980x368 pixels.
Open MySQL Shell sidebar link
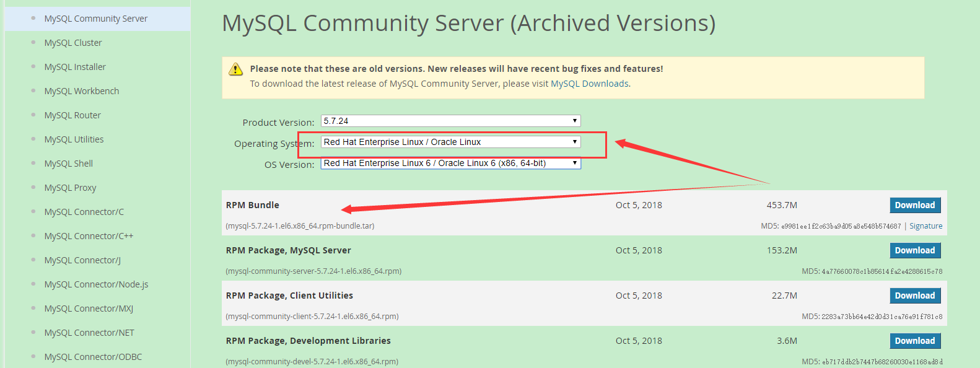point(69,164)
